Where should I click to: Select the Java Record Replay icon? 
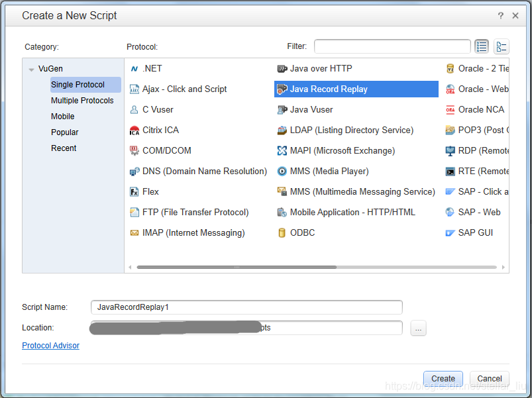[x=282, y=89]
